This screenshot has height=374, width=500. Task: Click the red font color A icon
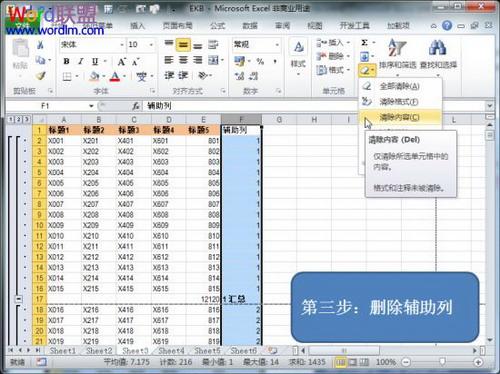pos(115,77)
